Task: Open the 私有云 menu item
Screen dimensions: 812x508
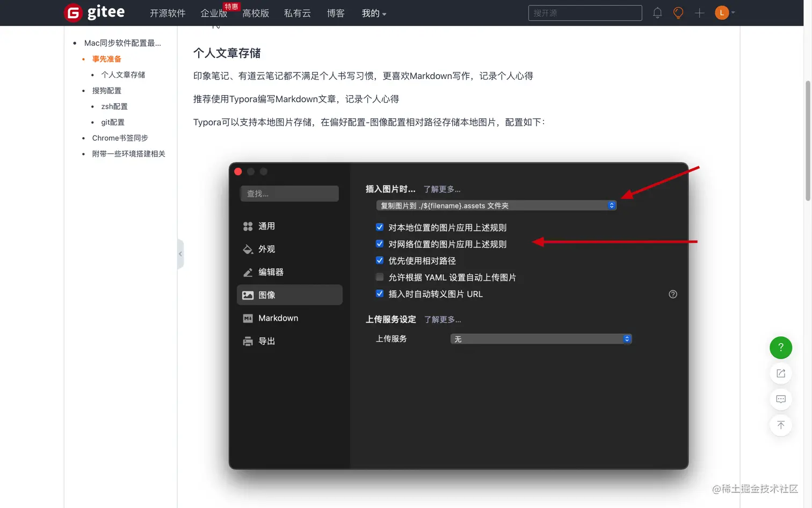Action: pos(298,13)
